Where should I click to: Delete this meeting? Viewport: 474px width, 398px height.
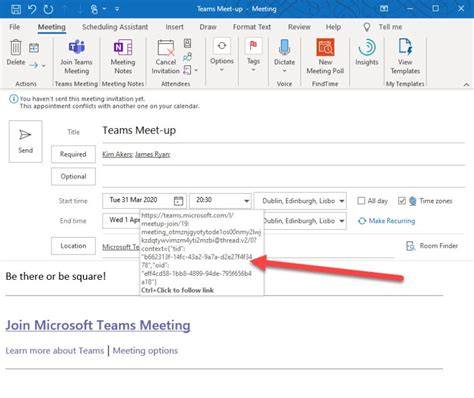tap(16, 52)
